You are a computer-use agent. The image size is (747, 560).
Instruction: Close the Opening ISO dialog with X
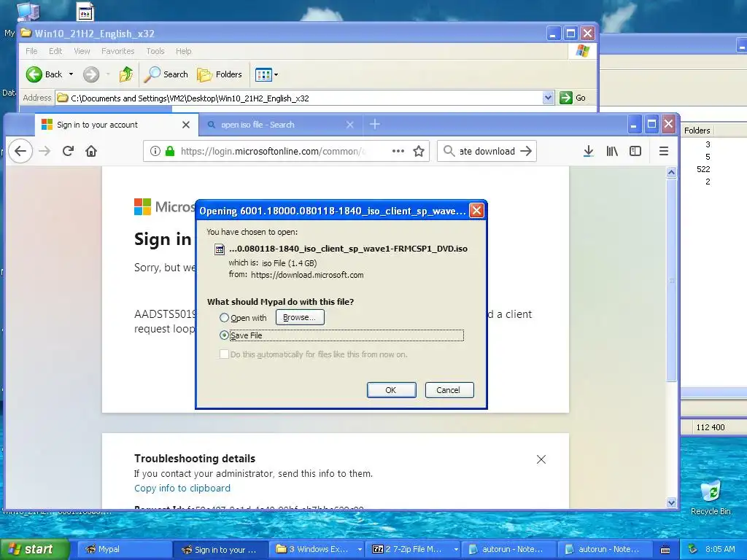coord(476,211)
